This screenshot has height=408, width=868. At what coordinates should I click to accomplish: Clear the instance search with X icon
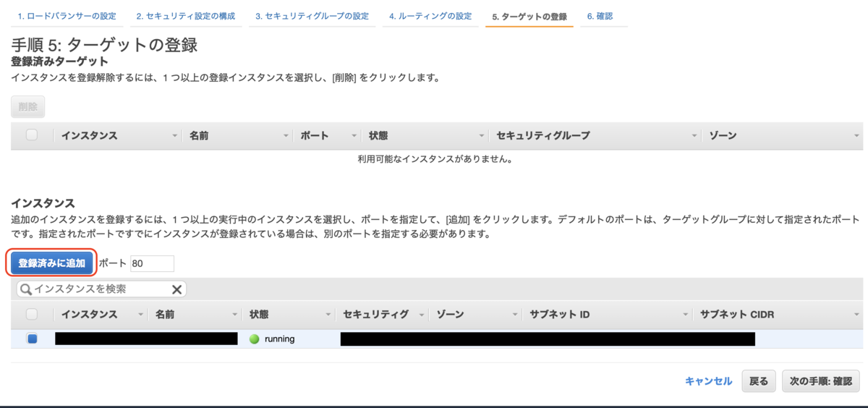(x=176, y=289)
